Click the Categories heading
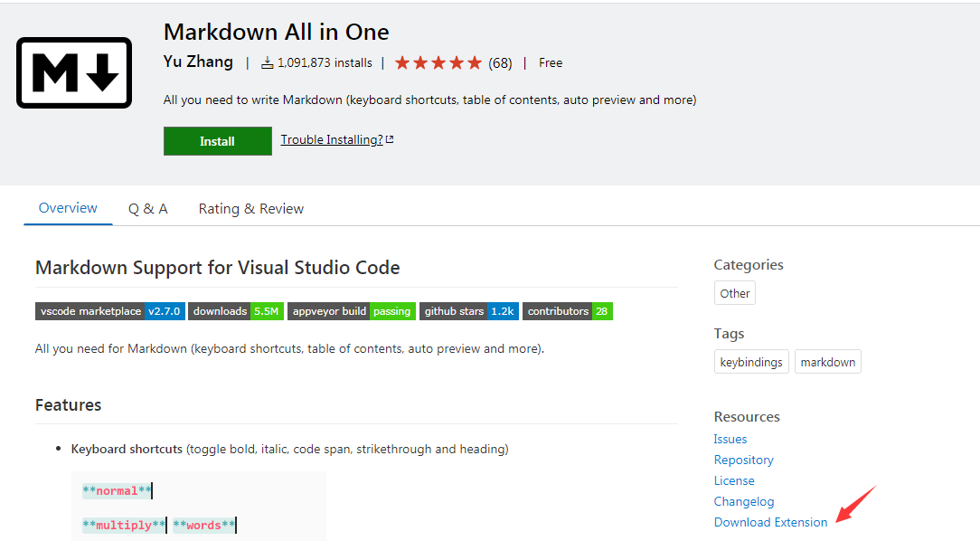Screen dimensions: 980x541 (x=749, y=265)
